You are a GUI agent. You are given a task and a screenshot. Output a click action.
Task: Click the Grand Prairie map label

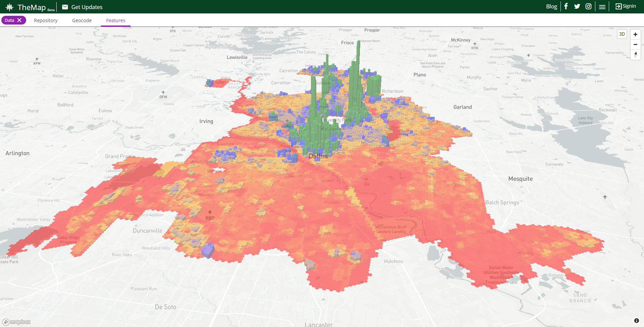point(120,156)
